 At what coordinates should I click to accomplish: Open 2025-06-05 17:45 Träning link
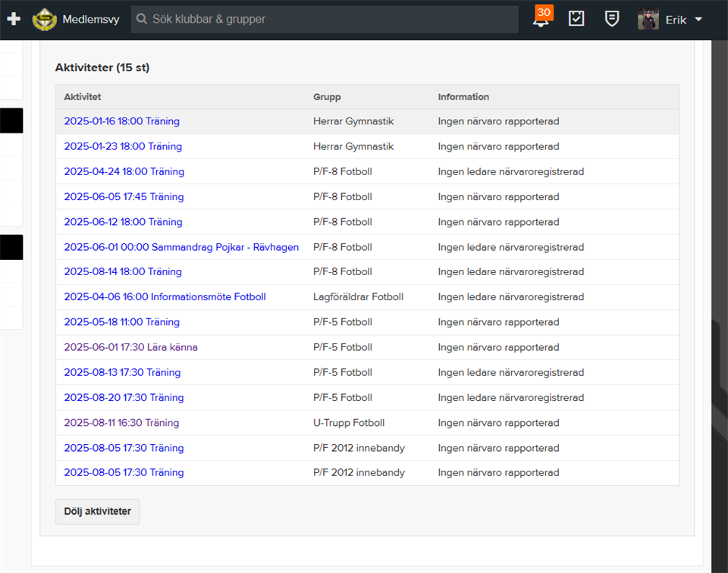coord(124,197)
